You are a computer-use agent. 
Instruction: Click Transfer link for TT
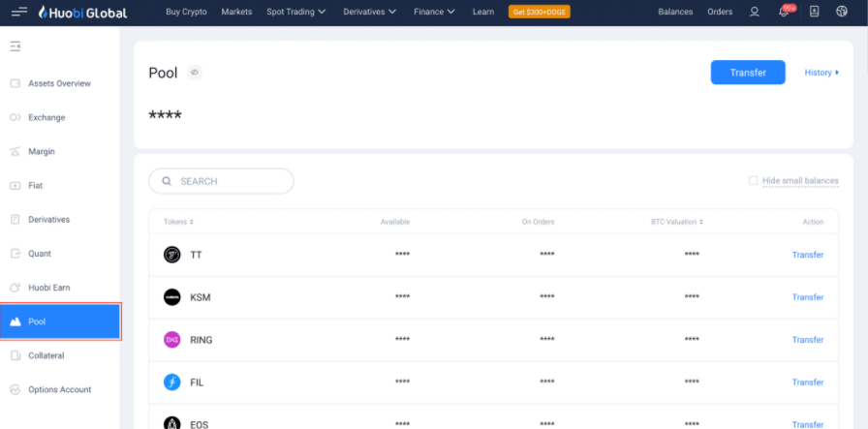(x=808, y=255)
